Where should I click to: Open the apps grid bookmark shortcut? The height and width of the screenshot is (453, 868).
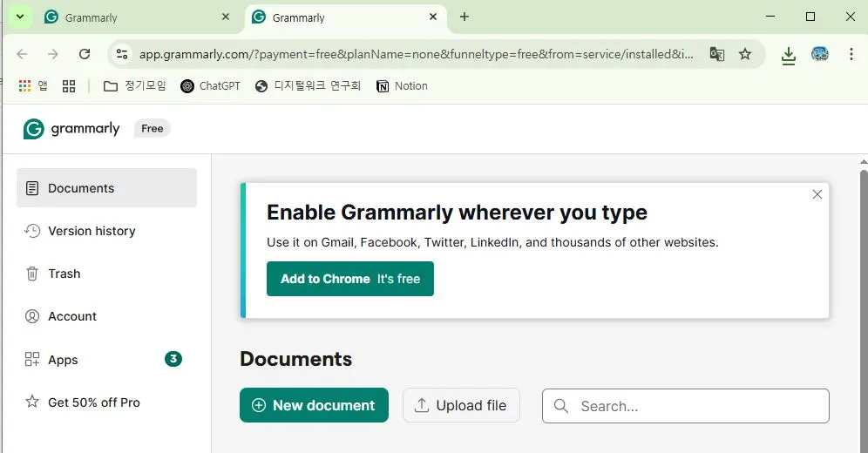tap(32, 85)
